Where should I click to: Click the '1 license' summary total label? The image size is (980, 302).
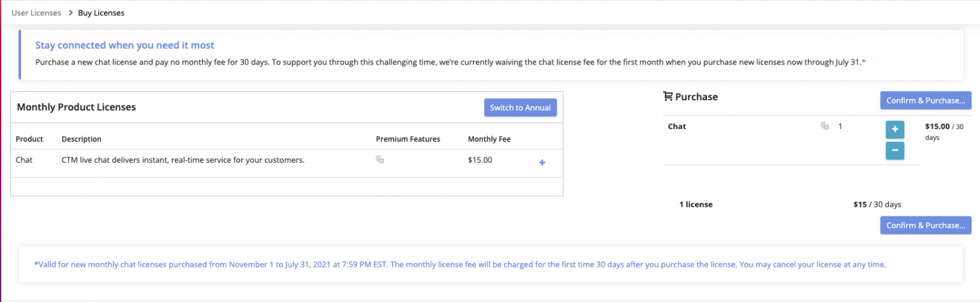[x=695, y=204]
